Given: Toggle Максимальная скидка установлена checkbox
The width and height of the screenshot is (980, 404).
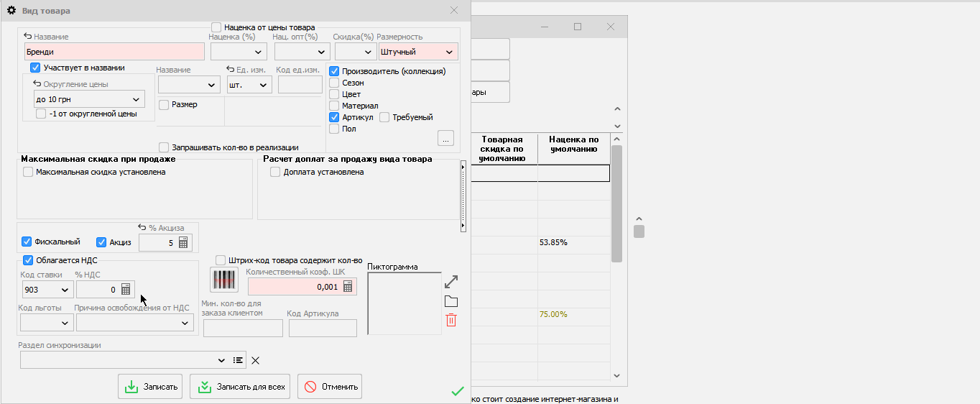Looking at the screenshot, I should click(x=28, y=172).
